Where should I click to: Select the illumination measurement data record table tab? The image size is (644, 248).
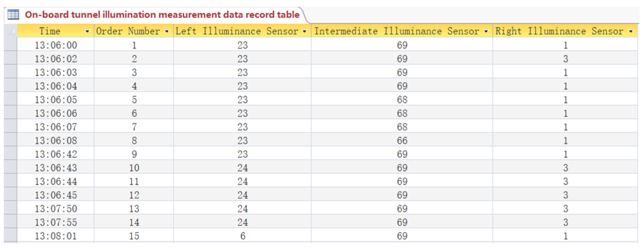[162, 15]
